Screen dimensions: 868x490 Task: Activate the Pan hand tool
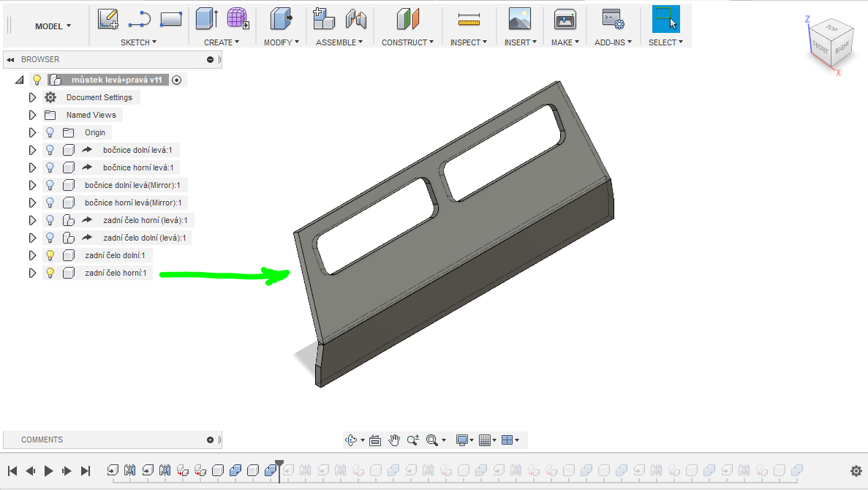click(394, 440)
